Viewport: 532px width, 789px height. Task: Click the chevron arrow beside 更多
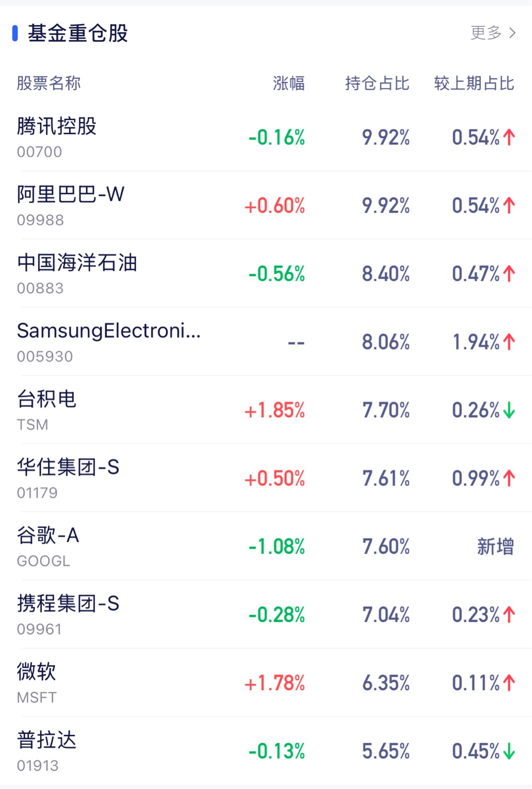tap(513, 33)
